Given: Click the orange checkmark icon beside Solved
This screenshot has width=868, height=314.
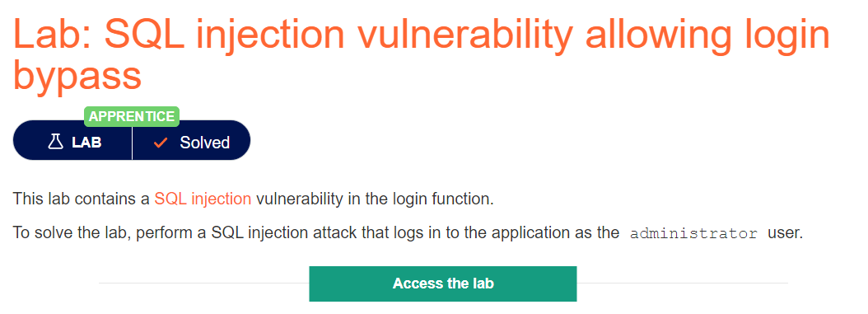Looking at the screenshot, I should click(x=161, y=143).
